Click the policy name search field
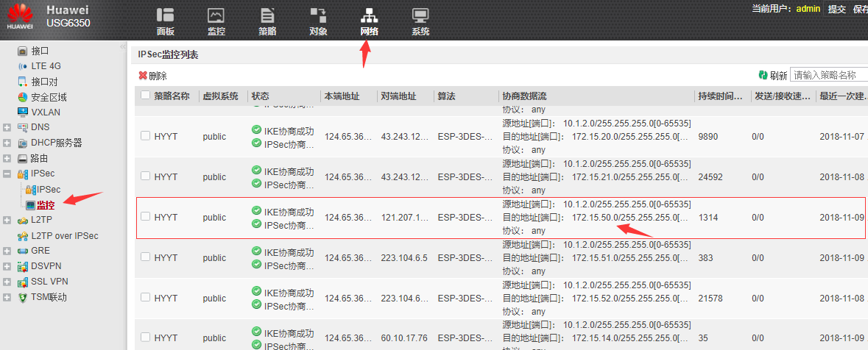Screen dimensions: 868x350 [828, 75]
